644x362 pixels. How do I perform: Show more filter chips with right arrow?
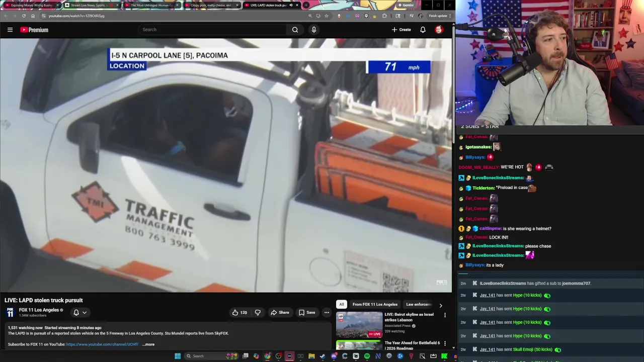tap(441, 305)
